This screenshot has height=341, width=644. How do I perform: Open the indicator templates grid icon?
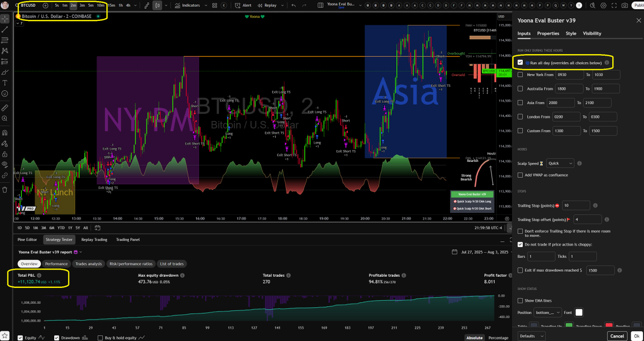[214, 5]
